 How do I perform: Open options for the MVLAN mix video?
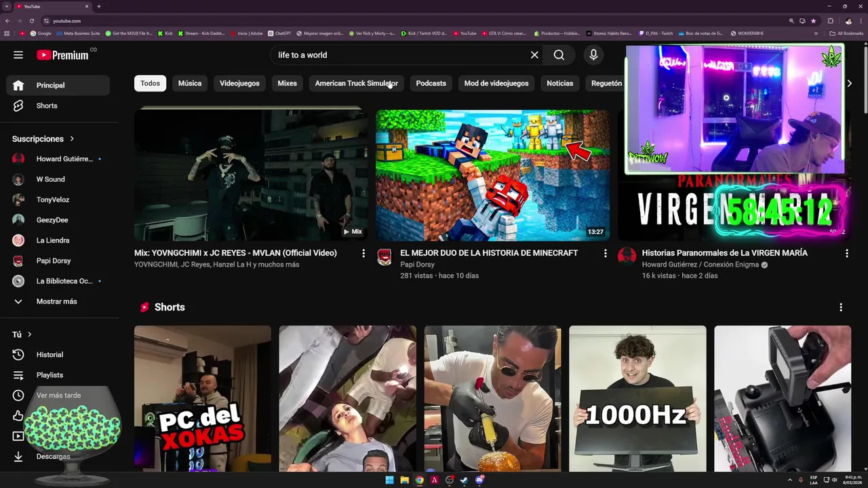pyautogui.click(x=363, y=253)
